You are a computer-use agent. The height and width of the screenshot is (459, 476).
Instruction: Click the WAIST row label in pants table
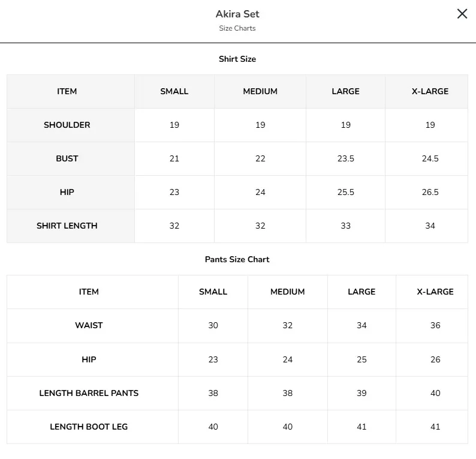point(89,325)
